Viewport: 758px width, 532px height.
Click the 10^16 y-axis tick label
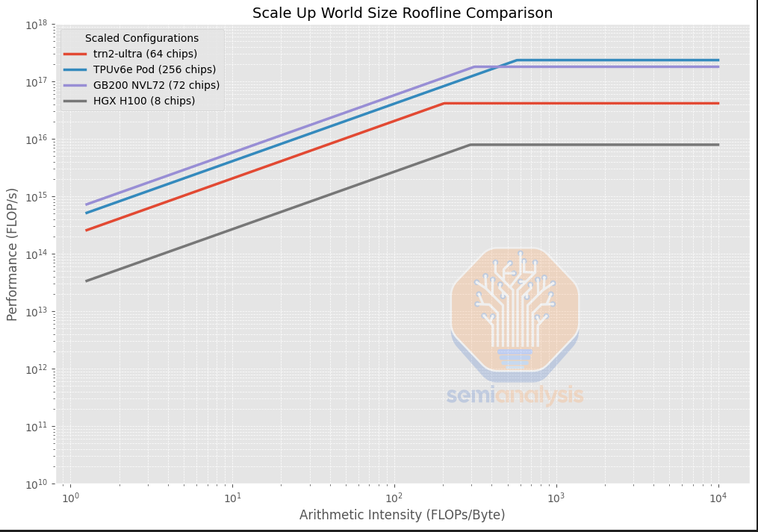pyautogui.click(x=37, y=140)
